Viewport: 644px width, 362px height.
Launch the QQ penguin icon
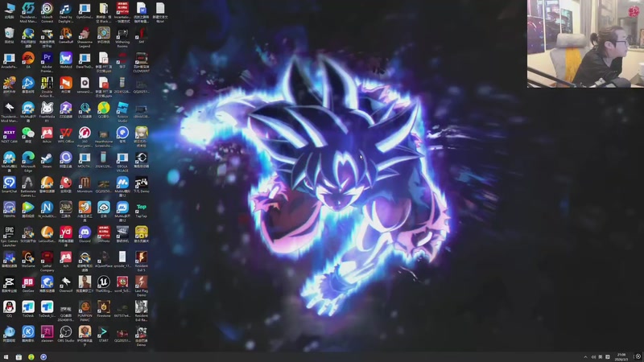point(9,309)
